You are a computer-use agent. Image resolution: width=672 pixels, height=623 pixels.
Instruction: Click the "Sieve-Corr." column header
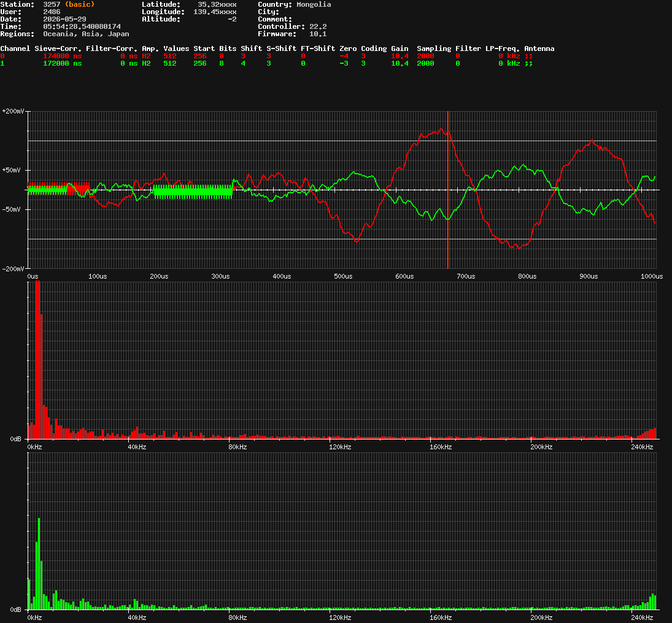point(58,48)
